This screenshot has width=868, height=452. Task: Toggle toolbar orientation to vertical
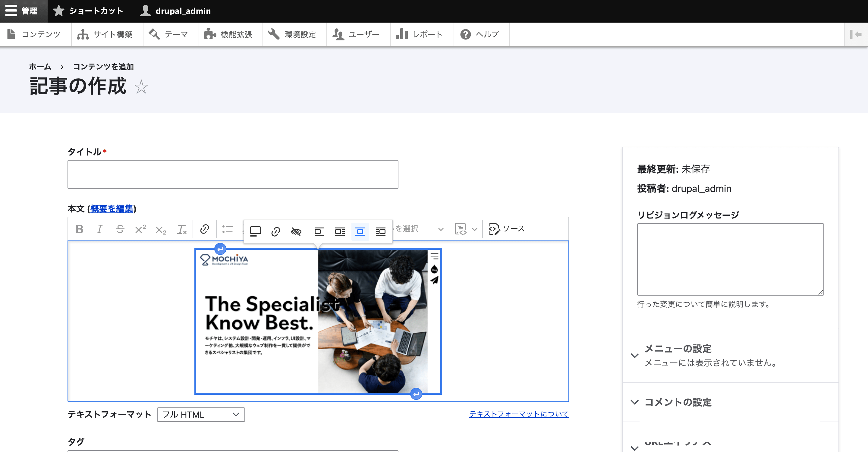point(856,34)
